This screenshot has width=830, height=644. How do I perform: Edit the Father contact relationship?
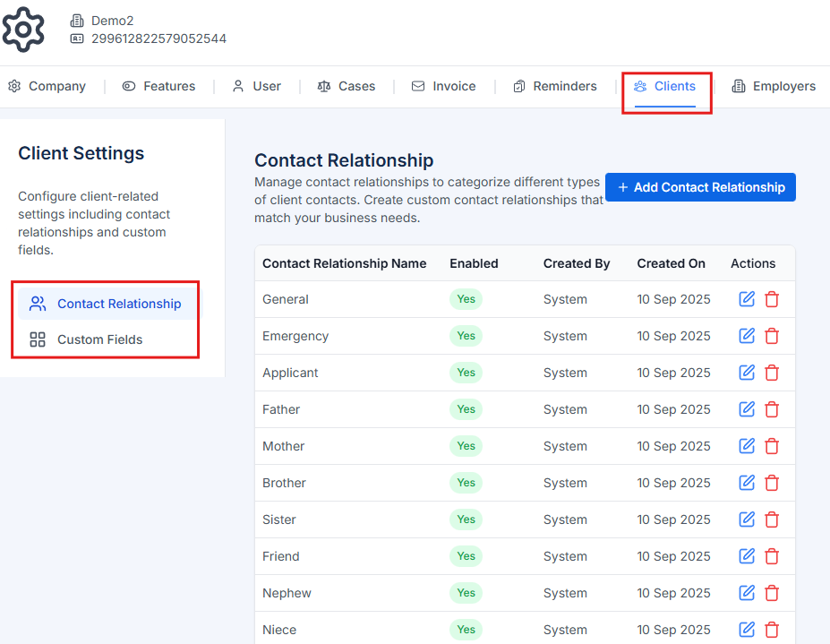tap(747, 409)
